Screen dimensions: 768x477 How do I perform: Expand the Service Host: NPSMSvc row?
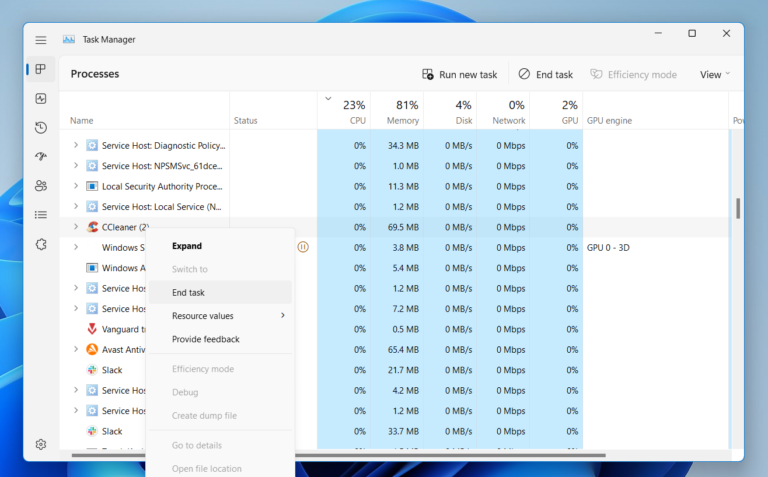(76, 166)
